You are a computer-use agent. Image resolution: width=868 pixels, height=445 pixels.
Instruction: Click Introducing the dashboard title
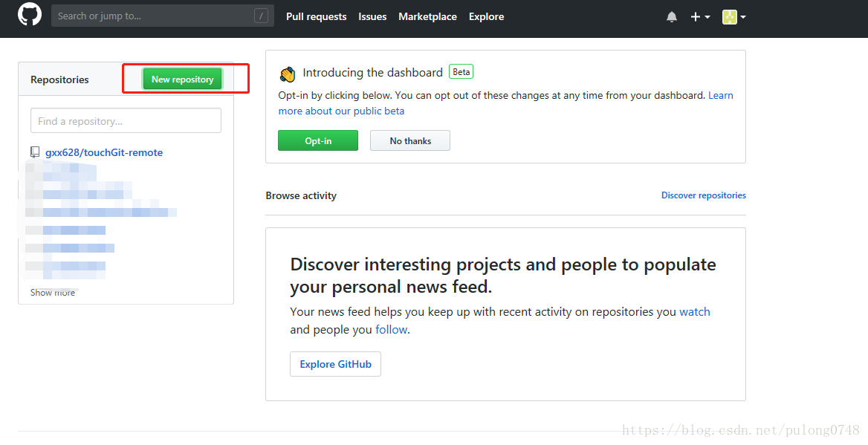pos(372,73)
